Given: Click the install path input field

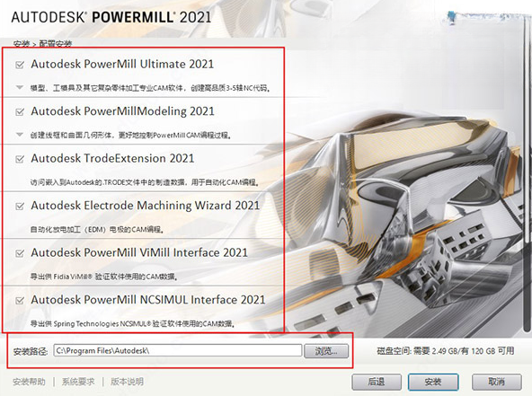Looking at the screenshot, I should (x=177, y=350).
